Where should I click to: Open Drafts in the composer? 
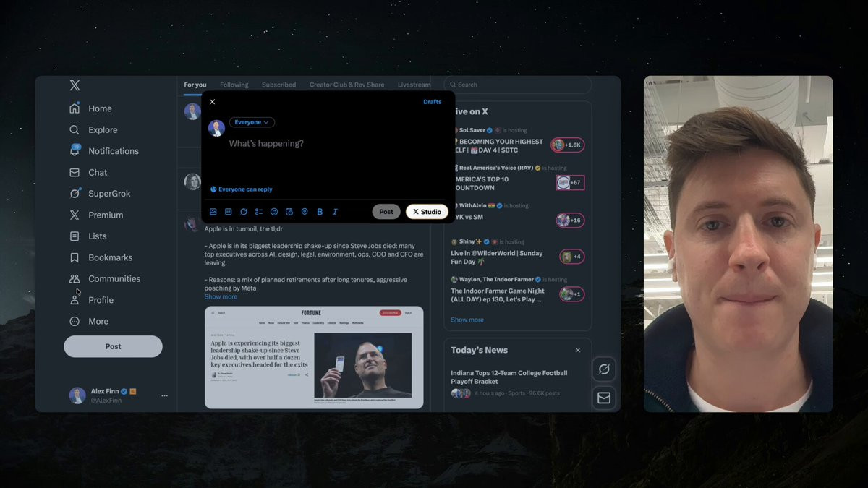pos(433,102)
